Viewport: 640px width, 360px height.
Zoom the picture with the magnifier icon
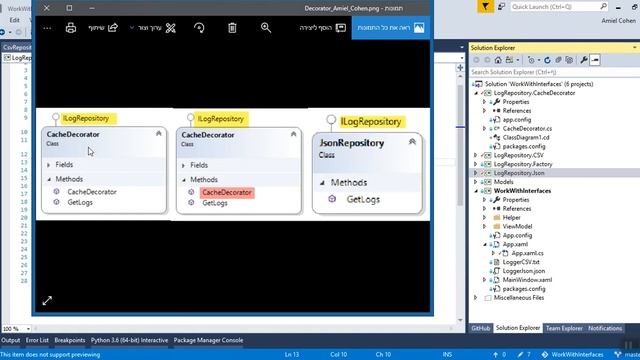point(266,28)
